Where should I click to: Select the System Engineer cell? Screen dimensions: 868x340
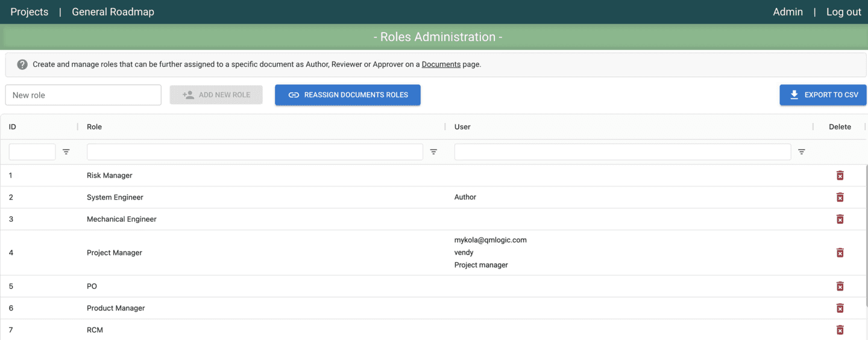coord(115,197)
